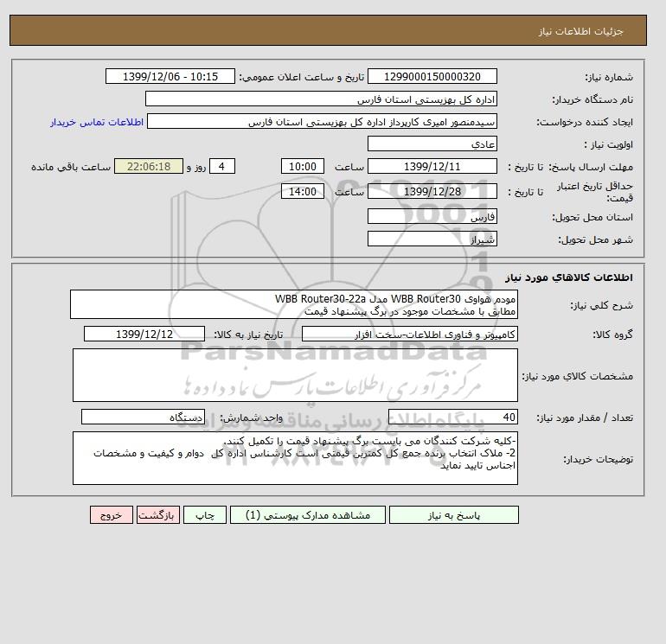666x644 pixels.
Task: Click the buyer name field اداره کل بهزیستی استان فارس
Action: [321, 99]
